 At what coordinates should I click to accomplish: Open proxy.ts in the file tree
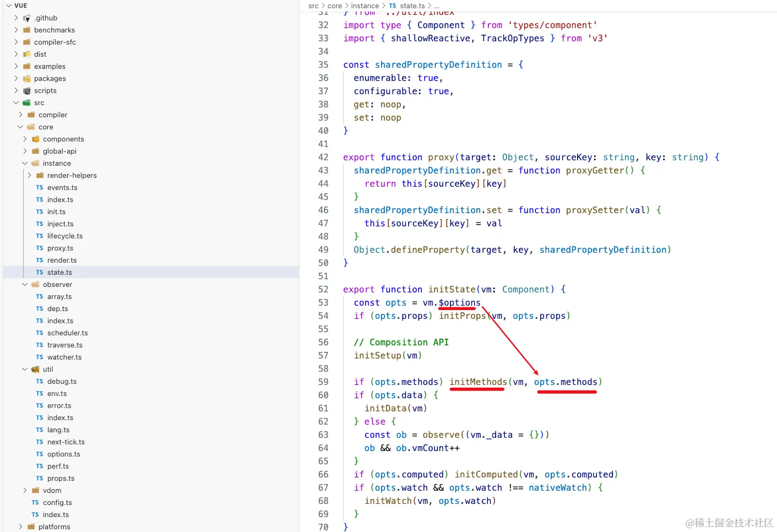pyautogui.click(x=60, y=248)
